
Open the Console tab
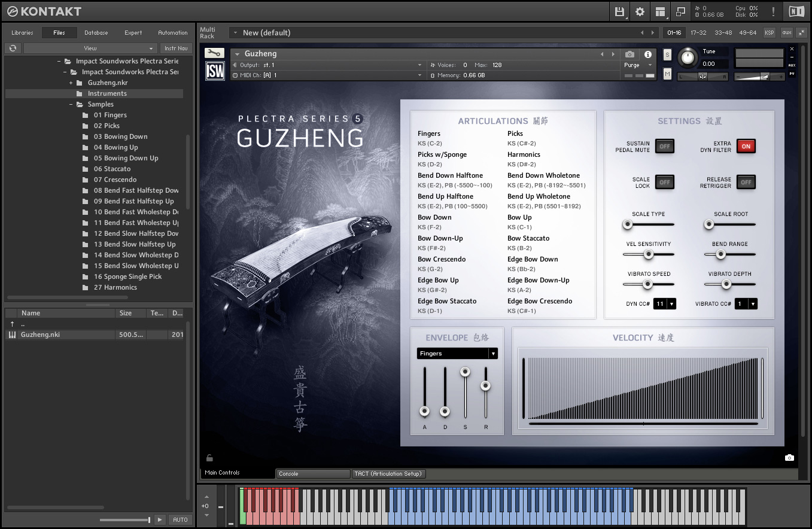tap(314, 473)
